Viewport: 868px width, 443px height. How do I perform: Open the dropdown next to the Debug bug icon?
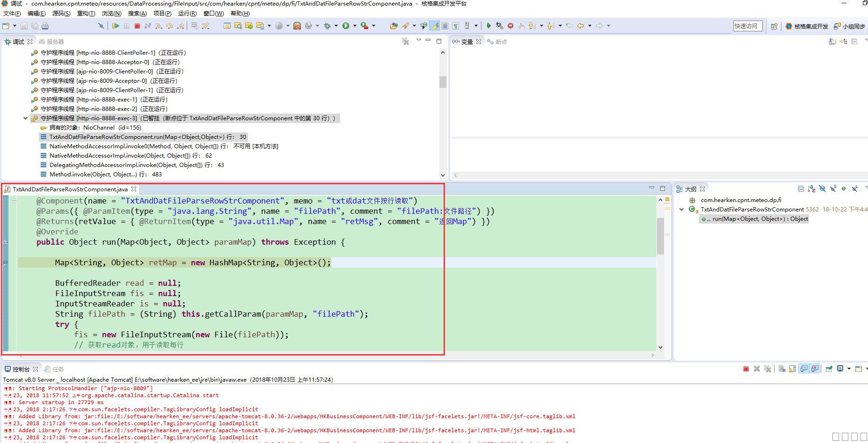click(x=336, y=26)
